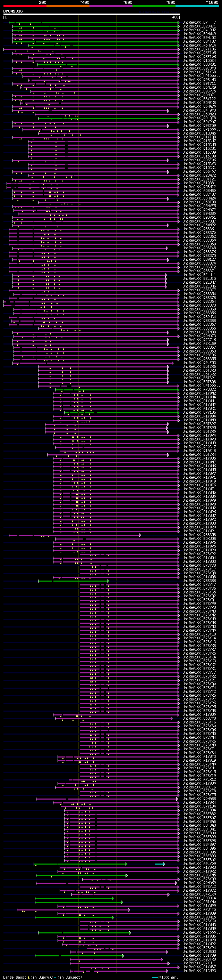Click label UniRef100_Q84TQ7
Screen dimensions: 222x980
(199, 41)
